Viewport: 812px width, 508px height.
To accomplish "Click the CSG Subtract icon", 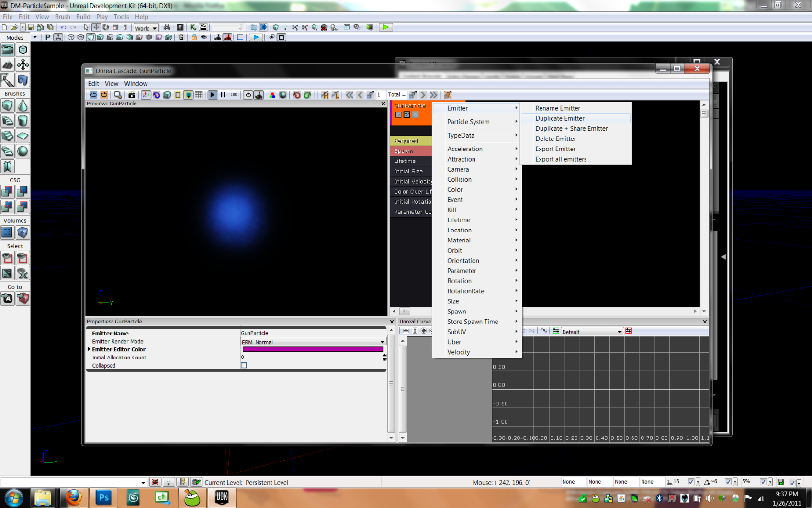I will tap(23, 192).
